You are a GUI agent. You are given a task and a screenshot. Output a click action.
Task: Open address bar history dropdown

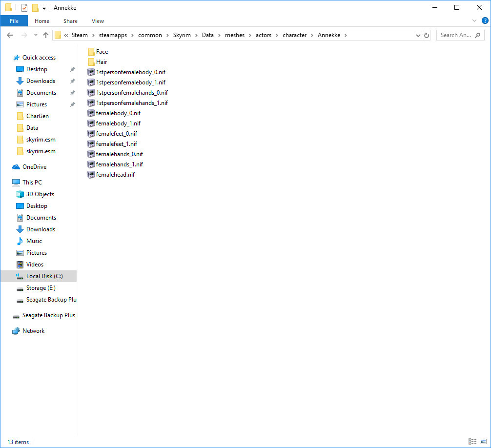click(418, 35)
